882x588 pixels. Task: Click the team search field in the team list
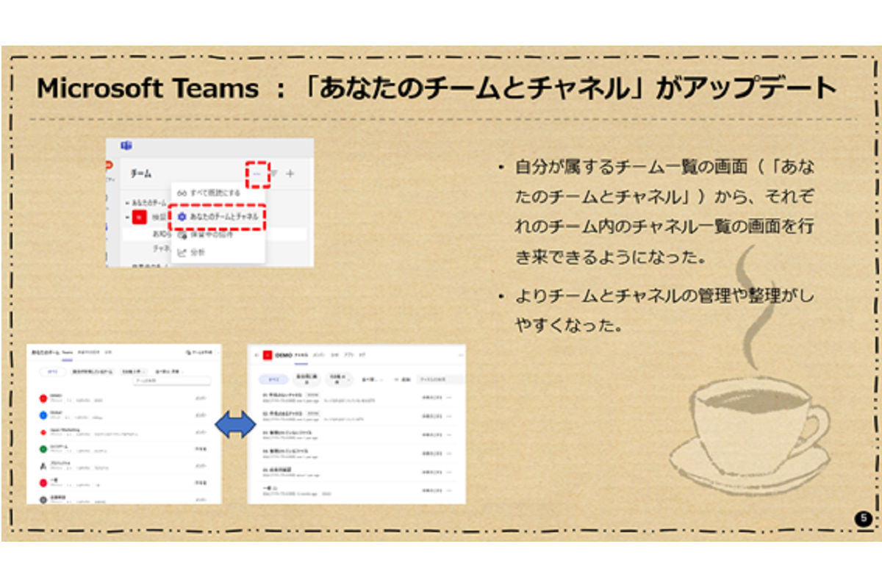[172, 381]
